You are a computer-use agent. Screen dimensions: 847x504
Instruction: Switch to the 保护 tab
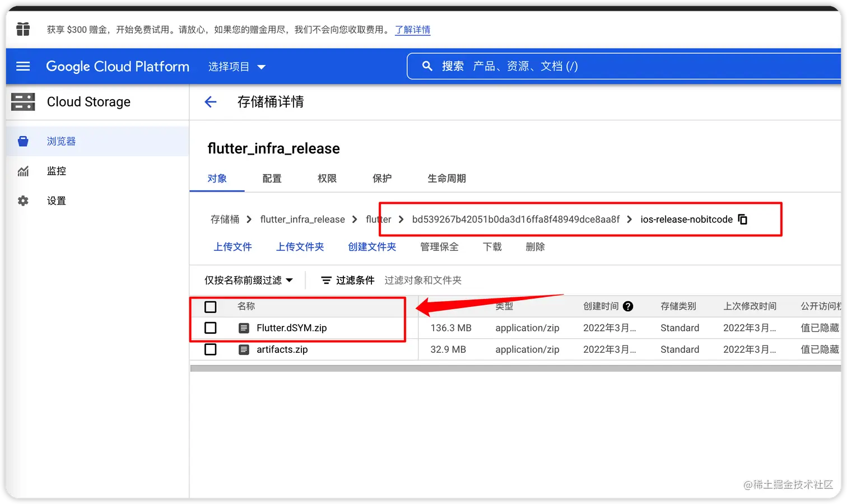tap(382, 178)
